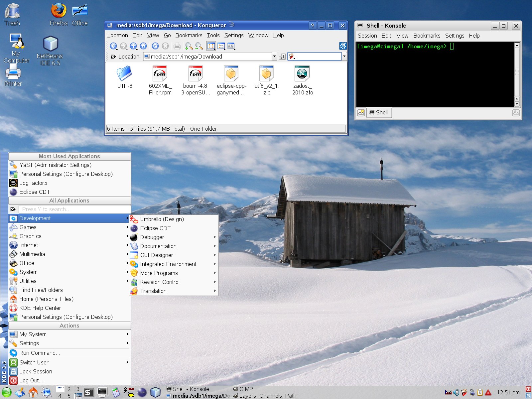This screenshot has width=532, height=399.
Task: Click the Go button beside location field
Action: tap(282, 57)
